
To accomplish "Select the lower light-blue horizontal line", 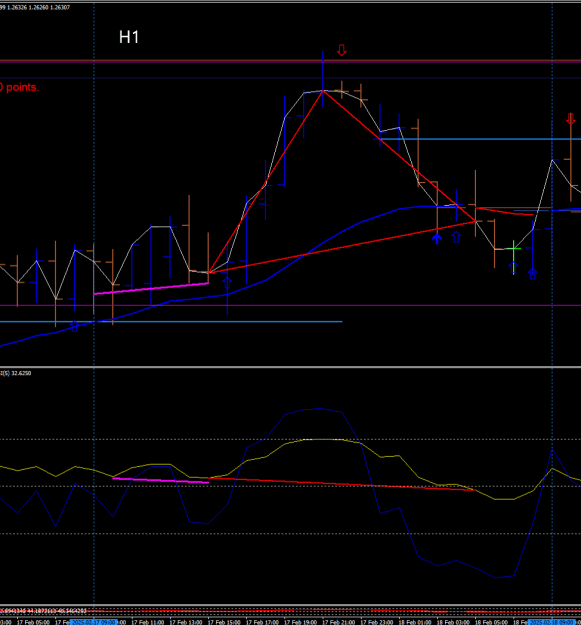I will 171,321.
